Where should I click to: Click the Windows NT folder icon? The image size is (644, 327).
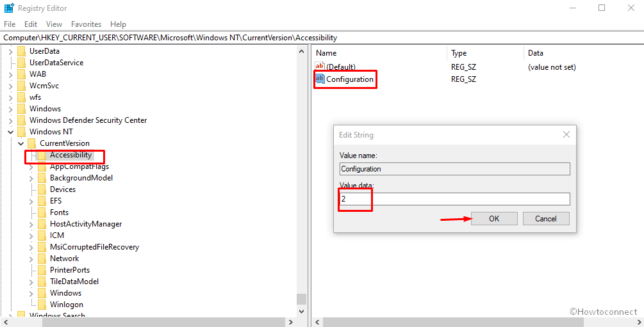tap(21, 132)
